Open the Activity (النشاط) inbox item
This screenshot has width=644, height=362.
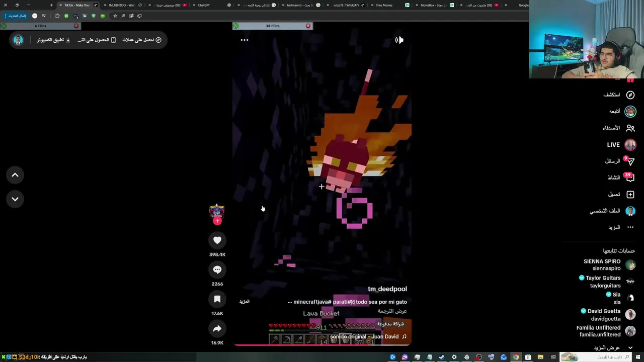pyautogui.click(x=621, y=177)
